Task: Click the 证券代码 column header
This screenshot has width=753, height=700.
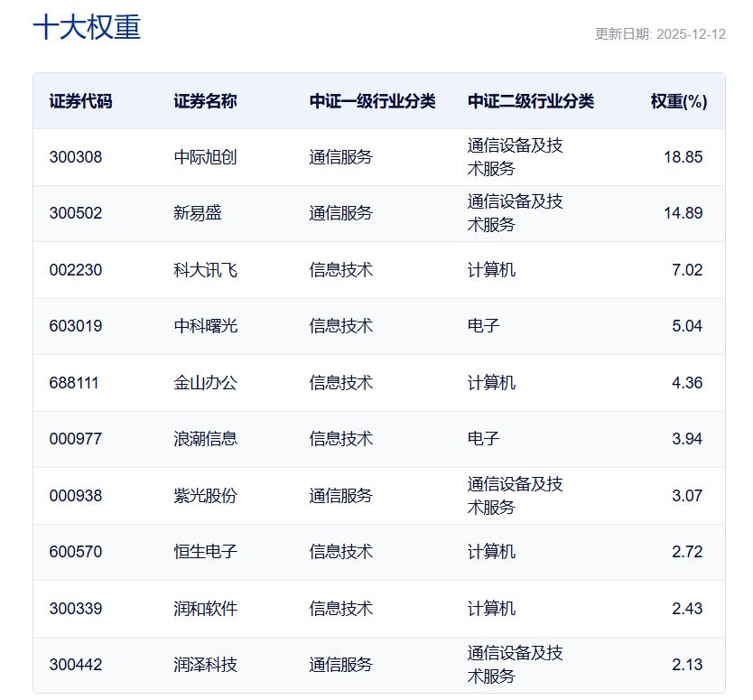Action: (80, 101)
